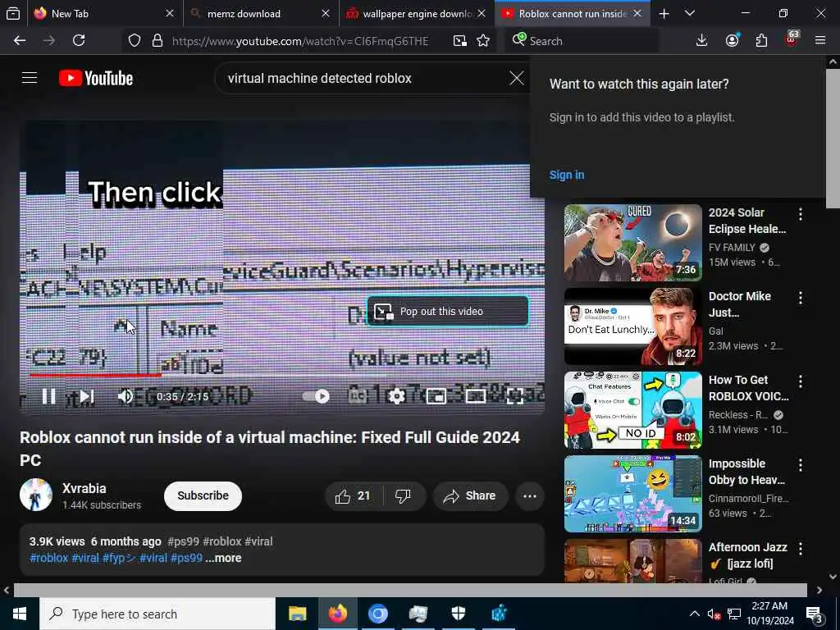Open options for Afternoon Jazz video

click(801, 549)
